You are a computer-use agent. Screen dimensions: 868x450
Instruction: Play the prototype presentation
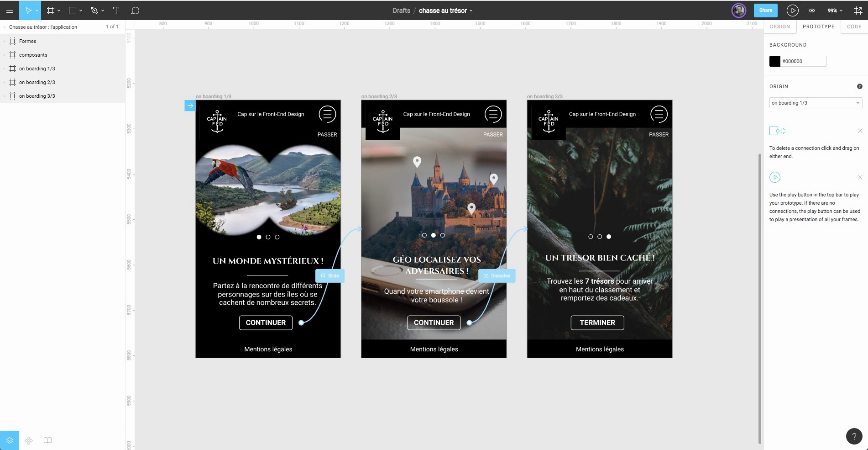[792, 10]
